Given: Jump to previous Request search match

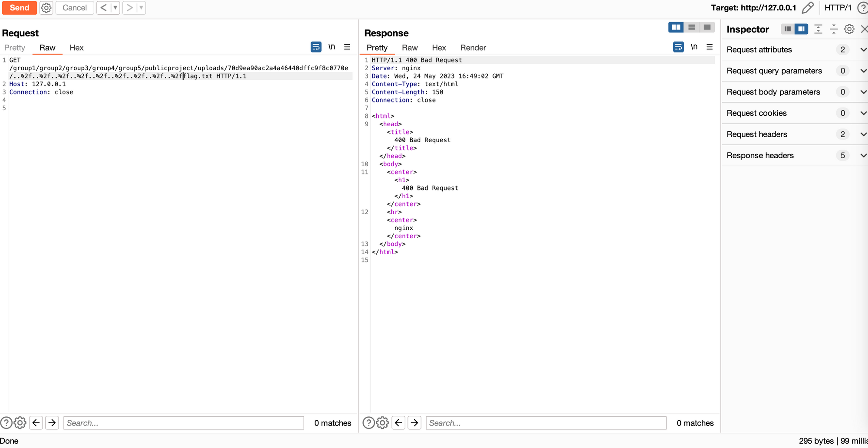Looking at the screenshot, I should [x=36, y=423].
